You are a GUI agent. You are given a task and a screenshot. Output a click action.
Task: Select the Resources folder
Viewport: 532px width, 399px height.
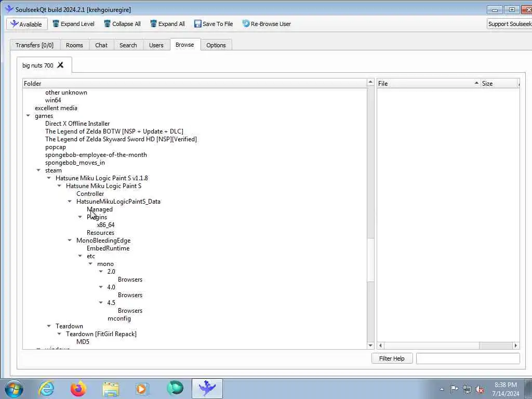pos(100,233)
